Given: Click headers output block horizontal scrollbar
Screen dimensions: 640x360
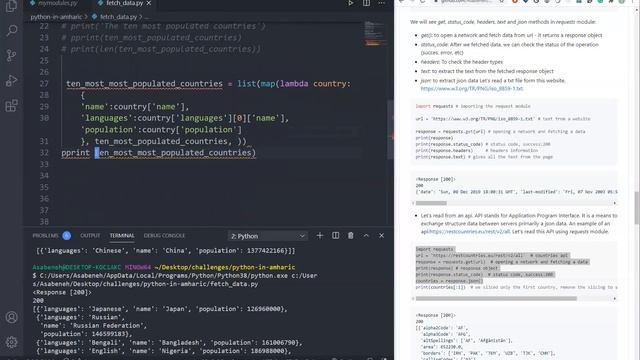Looking at the screenshot, I should click(431, 203).
